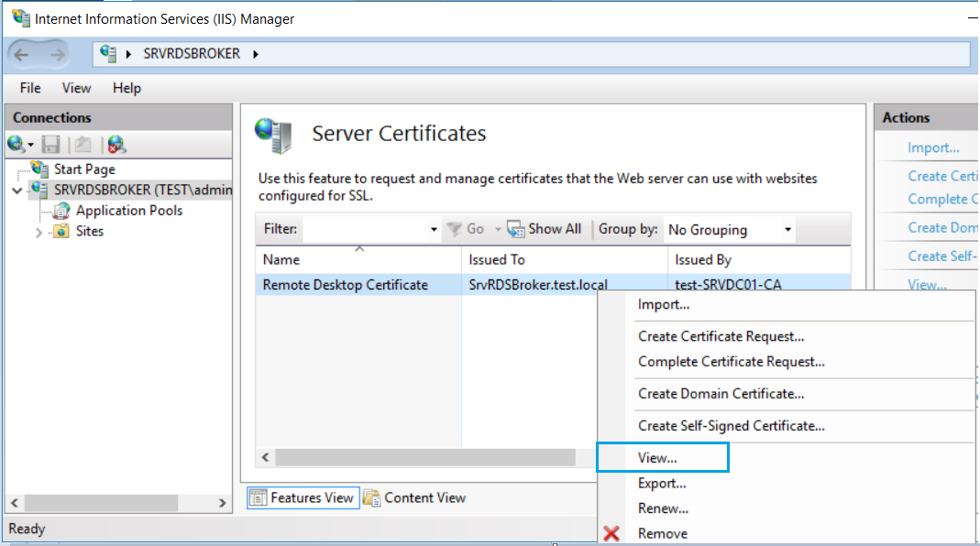This screenshot has height=546, width=980.
Task: Click the Go filter button
Action: coord(466,229)
